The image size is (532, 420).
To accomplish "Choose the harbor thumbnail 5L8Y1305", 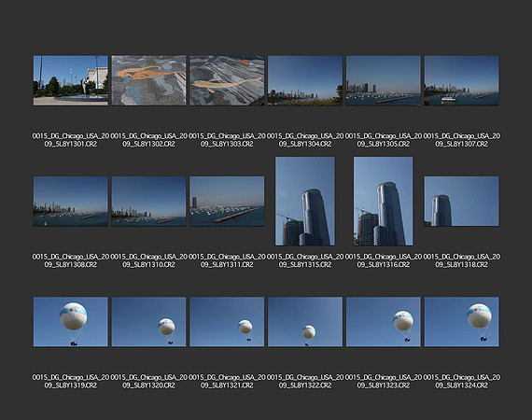I will 384,81.
